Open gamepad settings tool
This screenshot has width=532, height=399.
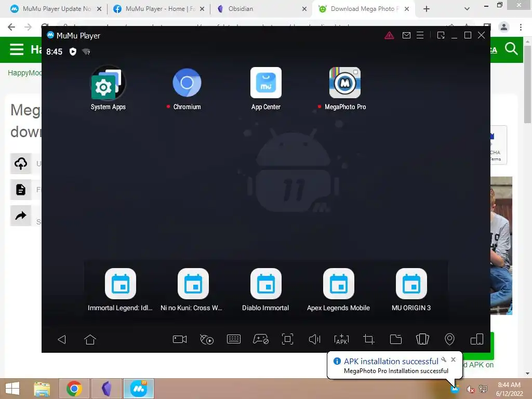[261, 339]
